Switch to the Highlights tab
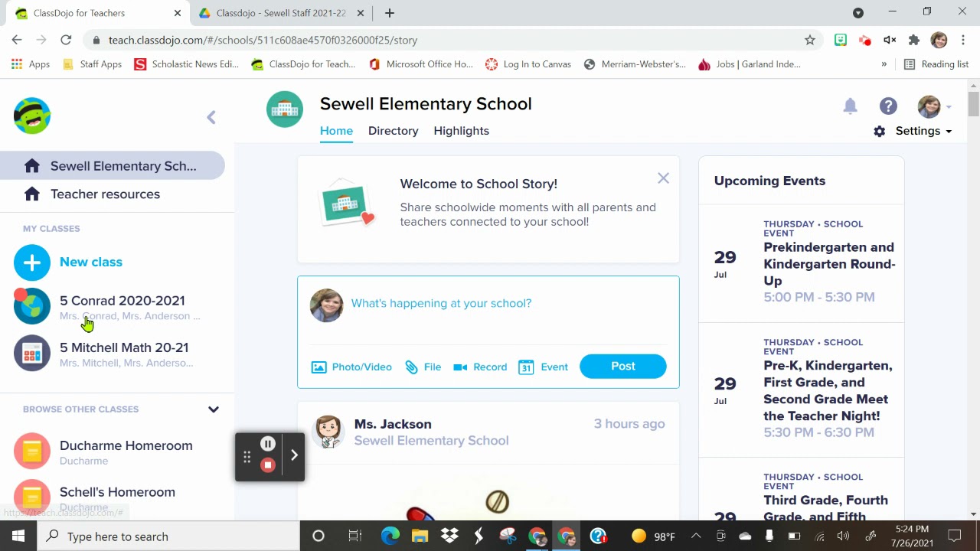 coord(461,131)
